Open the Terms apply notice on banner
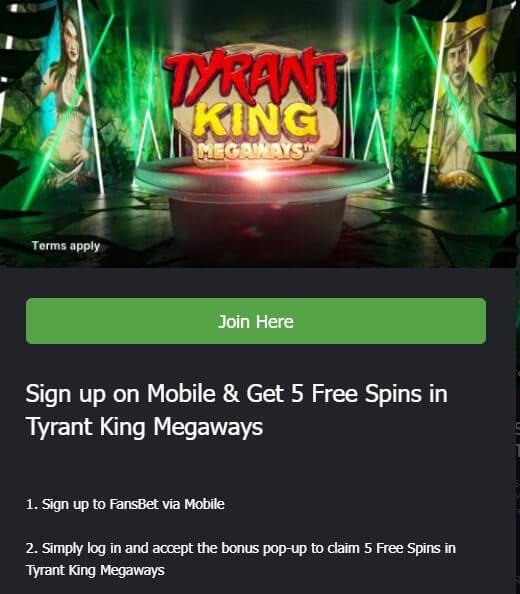Viewport: 520px width, 594px height. point(66,246)
